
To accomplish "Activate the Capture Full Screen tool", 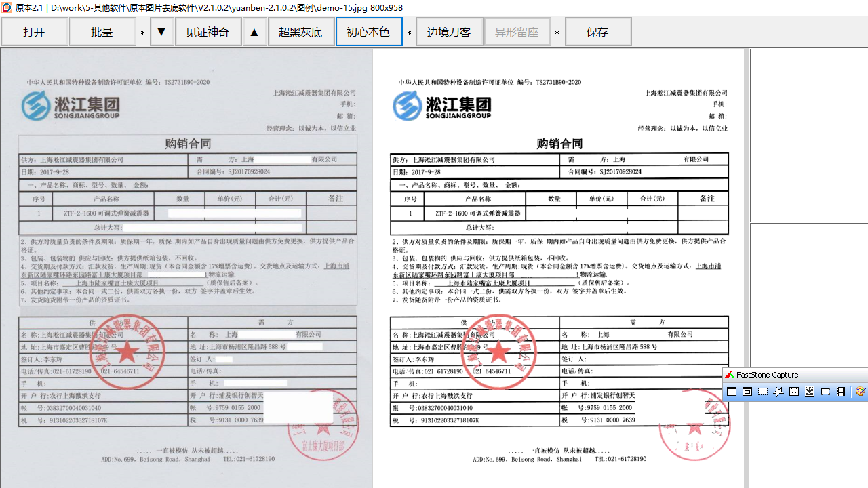I will click(793, 391).
